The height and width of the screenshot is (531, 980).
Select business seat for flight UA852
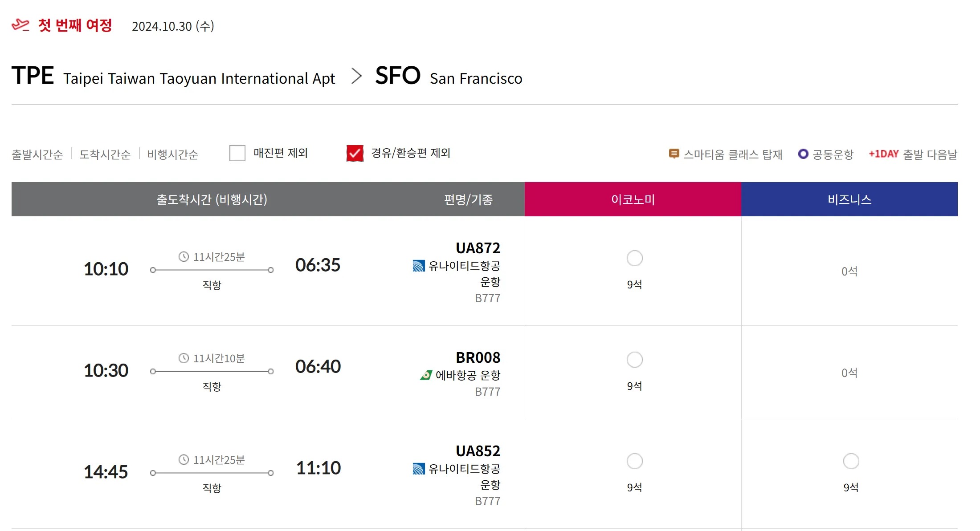pos(851,461)
